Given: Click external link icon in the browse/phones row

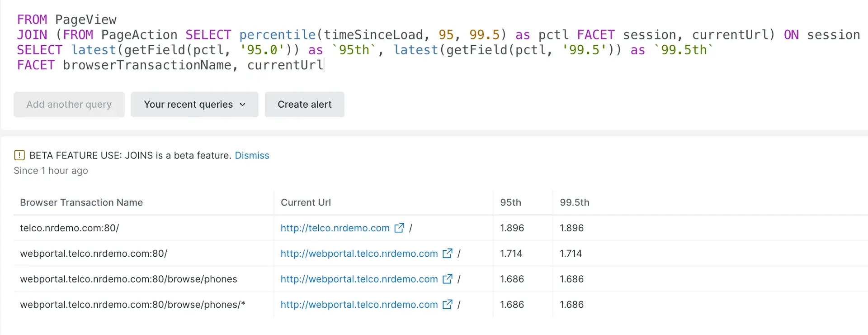Looking at the screenshot, I should [x=447, y=279].
